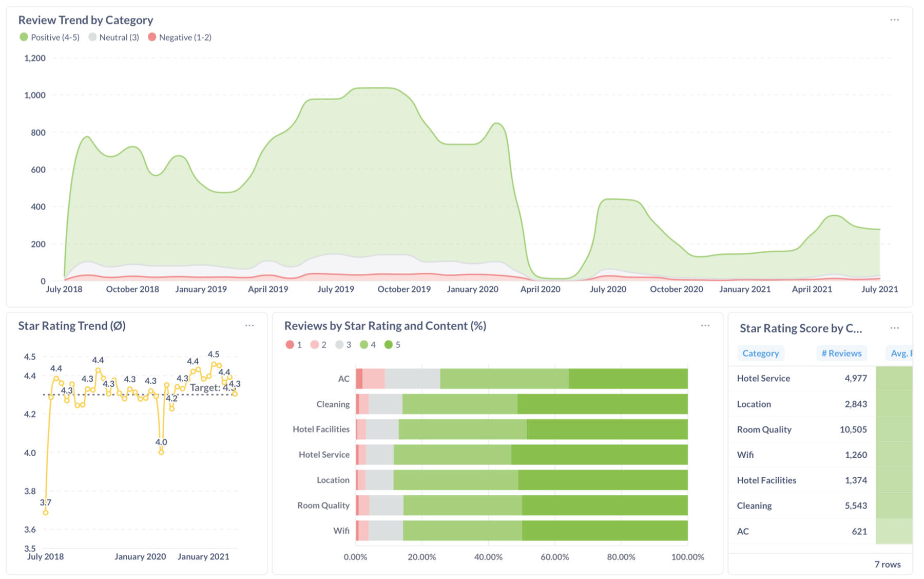Click the 3.7 data point on trend line
Viewport: 924px width, 579px height.
[x=46, y=512]
